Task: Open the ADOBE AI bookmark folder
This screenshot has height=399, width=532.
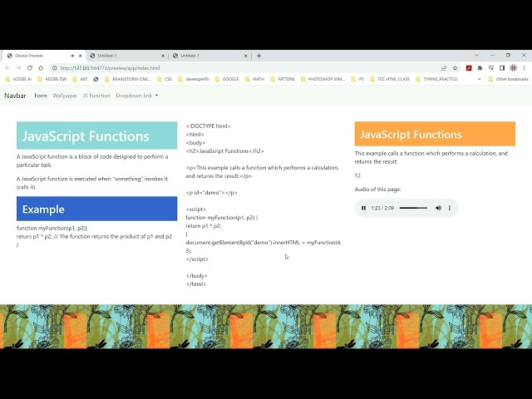Action: (x=18, y=79)
